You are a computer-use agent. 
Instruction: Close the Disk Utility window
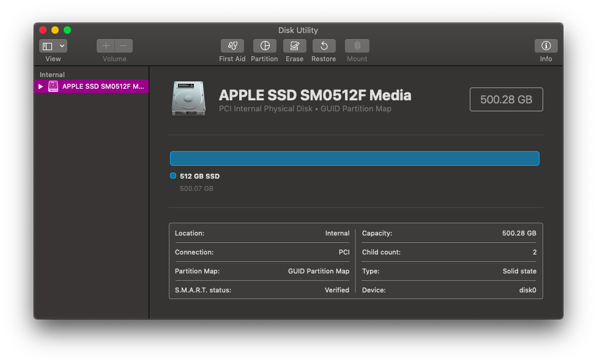pos(43,30)
